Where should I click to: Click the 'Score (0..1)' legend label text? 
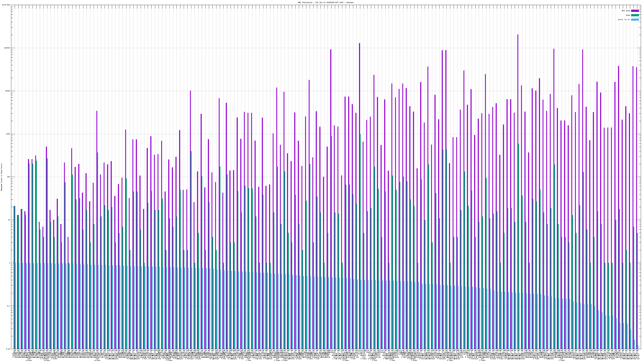[x=624, y=20]
